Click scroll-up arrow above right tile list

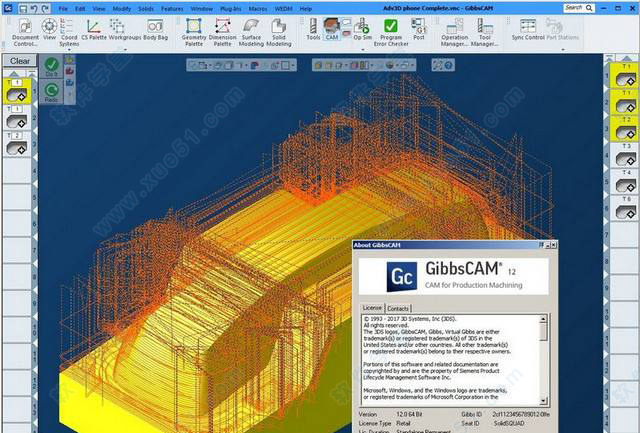click(x=626, y=58)
